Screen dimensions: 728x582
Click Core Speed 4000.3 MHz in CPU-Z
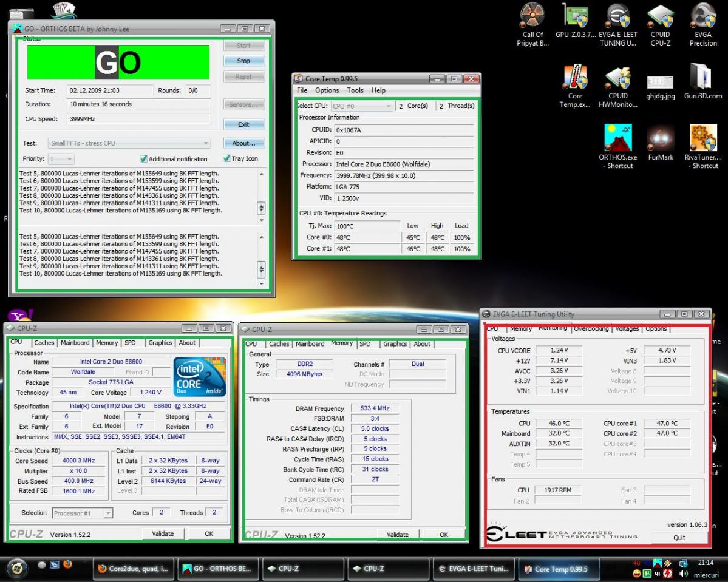pos(78,461)
